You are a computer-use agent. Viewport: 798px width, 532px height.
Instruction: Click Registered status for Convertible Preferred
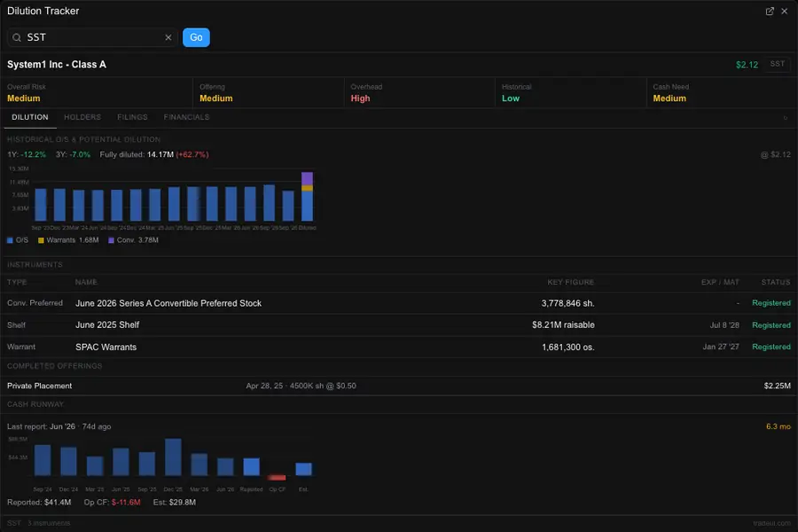point(771,303)
